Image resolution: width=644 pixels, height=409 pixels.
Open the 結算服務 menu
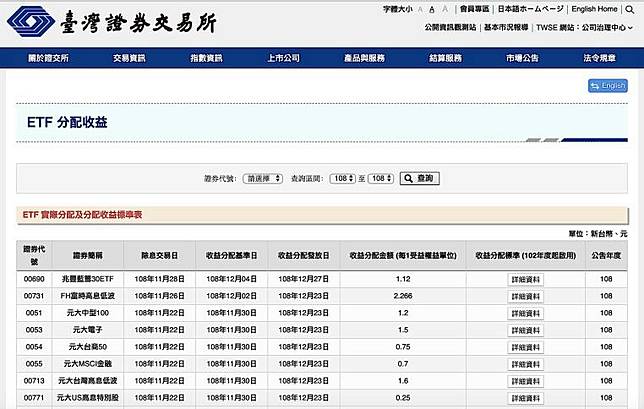click(x=445, y=58)
